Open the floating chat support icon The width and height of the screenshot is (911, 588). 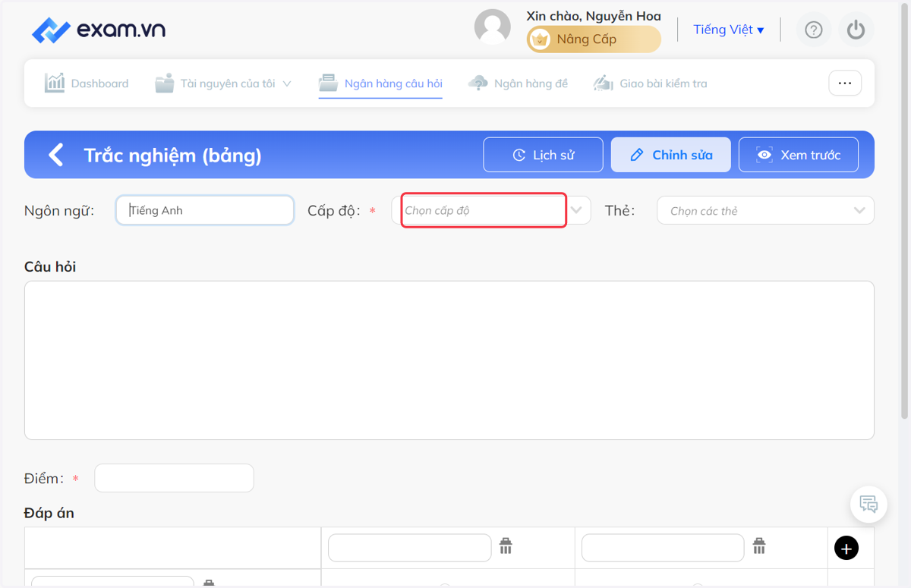[868, 504]
